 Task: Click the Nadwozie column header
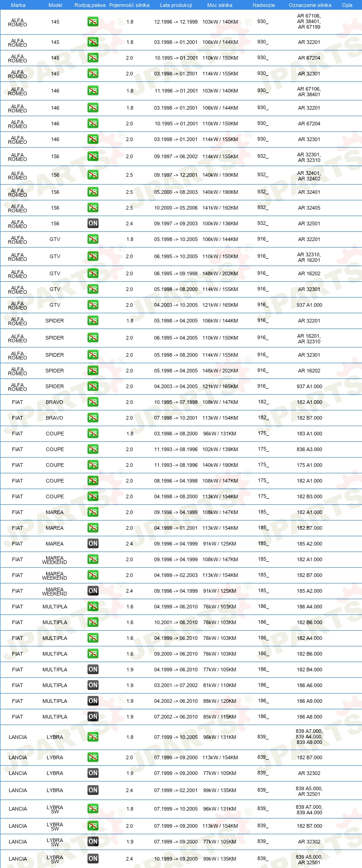[264, 5]
